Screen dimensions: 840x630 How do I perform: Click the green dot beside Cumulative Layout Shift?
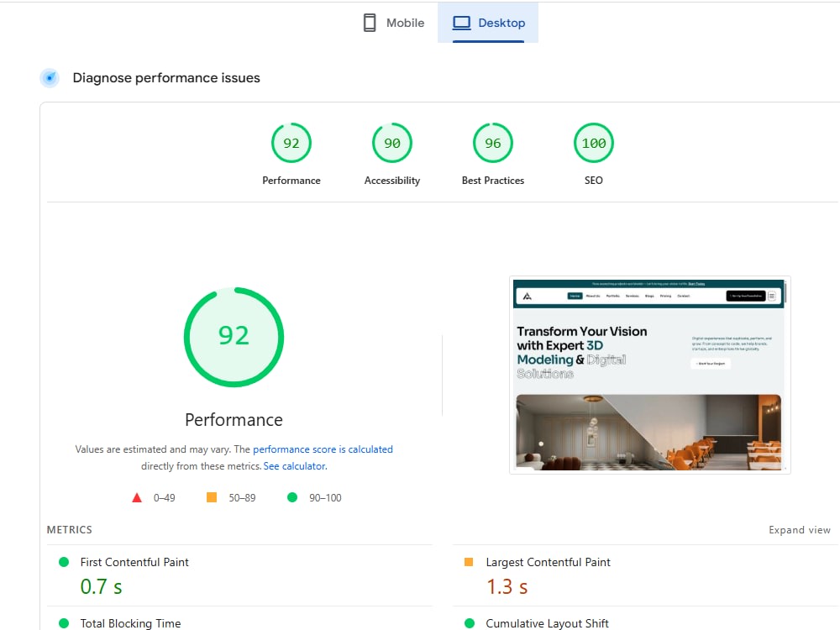click(x=470, y=623)
